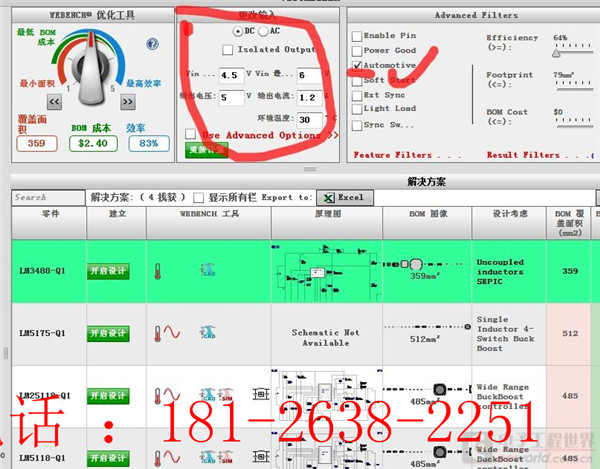Start design 开启设计 for LM3488-Q1
This screenshot has height=469, width=600.
108,271
